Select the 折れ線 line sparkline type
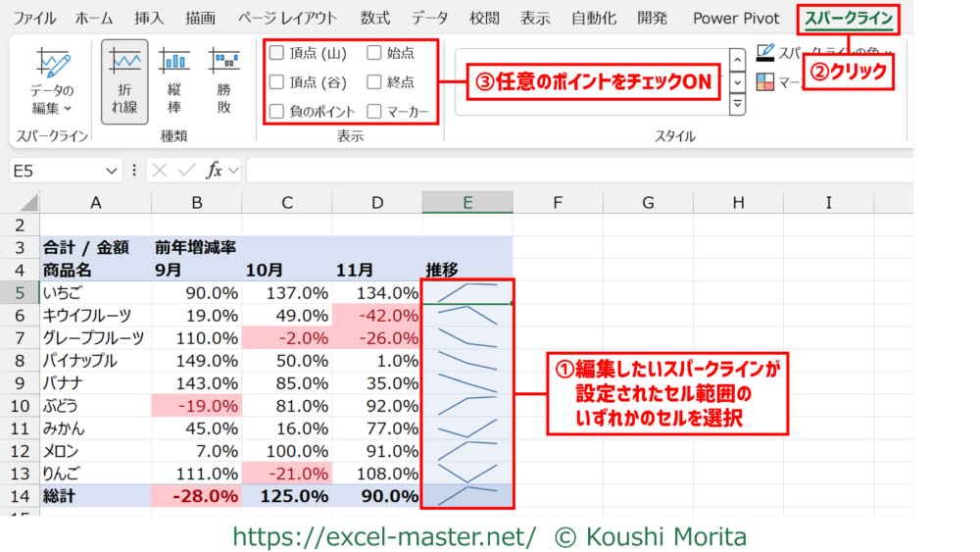Image resolution: width=980 pixels, height=552 pixels. coord(124,83)
